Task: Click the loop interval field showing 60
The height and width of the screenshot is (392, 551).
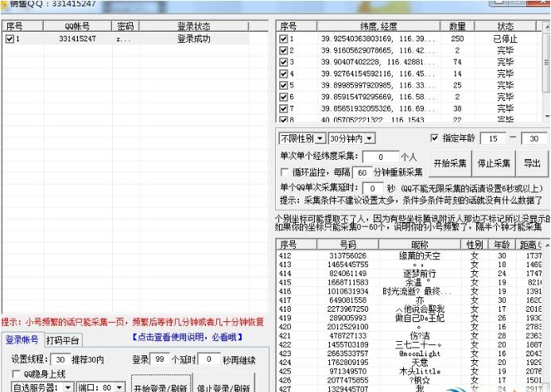Action: point(362,173)
